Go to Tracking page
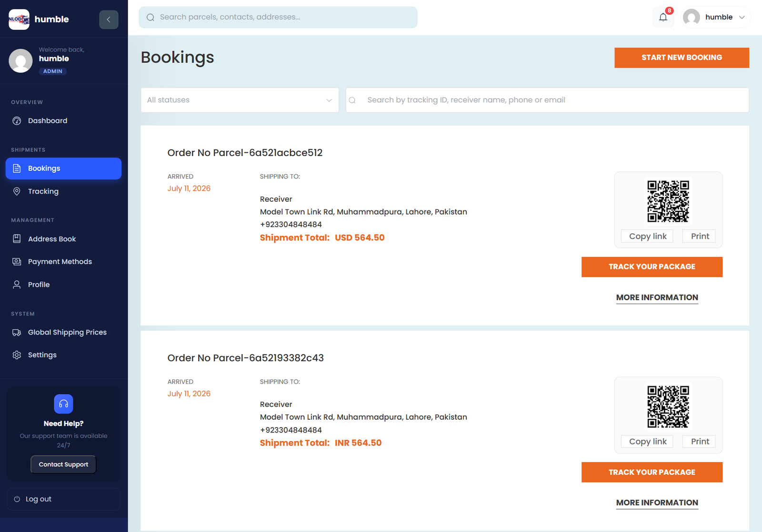The height and width of the screenshot is (532, 762). (63, 191)
